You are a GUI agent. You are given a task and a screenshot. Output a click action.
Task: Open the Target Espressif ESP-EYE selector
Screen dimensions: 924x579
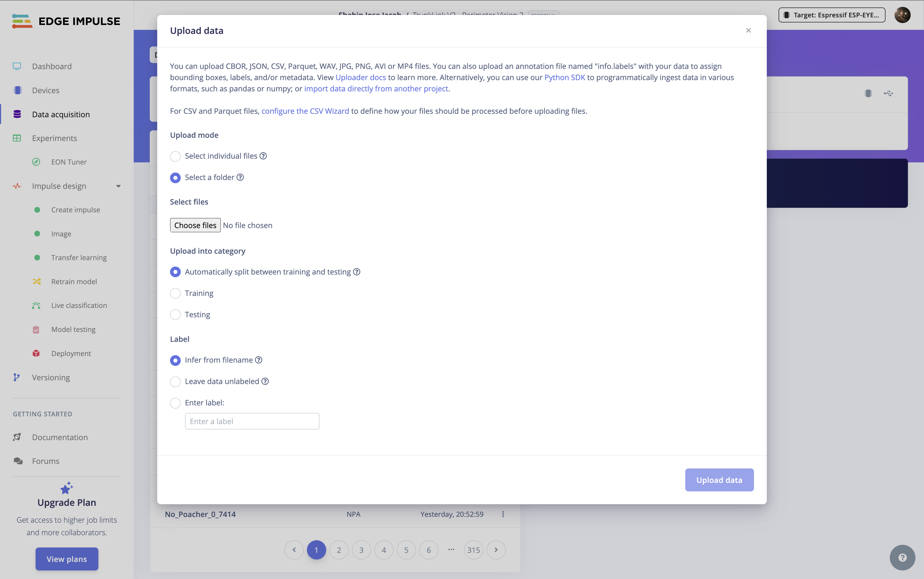831,14
